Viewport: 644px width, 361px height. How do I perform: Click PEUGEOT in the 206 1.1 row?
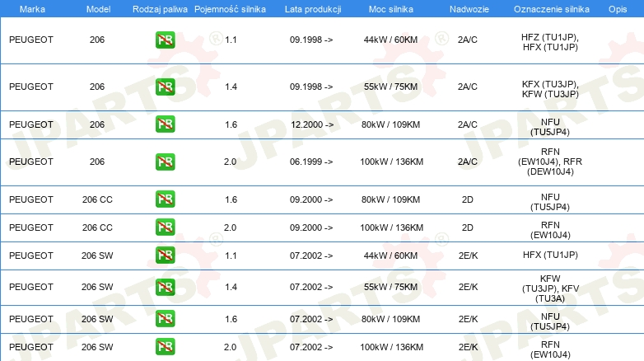(x=31, y=40)
